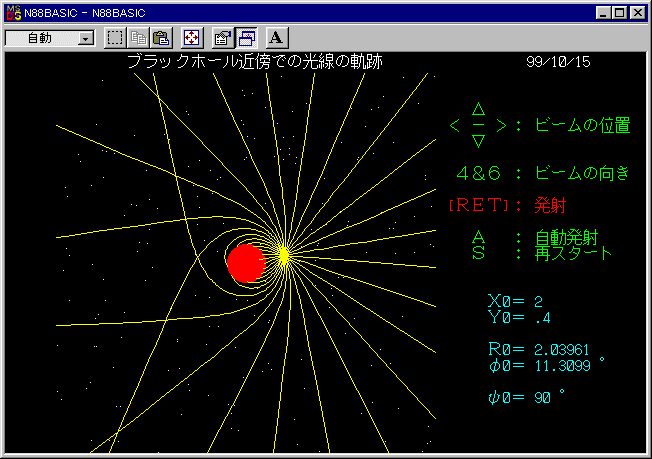The image size is (652, 459).
Task: Click the Paste clipboard toolbar icon
Action: pos(160,38)
